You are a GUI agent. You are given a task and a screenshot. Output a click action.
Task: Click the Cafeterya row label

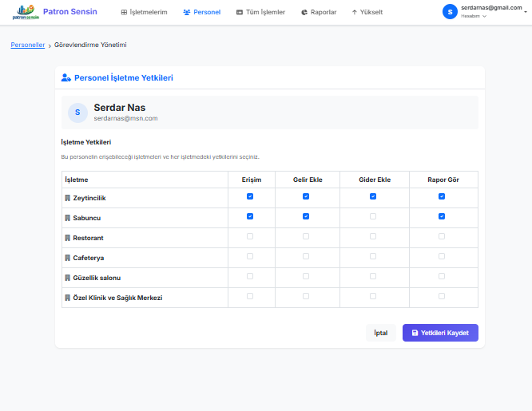click(x=89, y=258)
